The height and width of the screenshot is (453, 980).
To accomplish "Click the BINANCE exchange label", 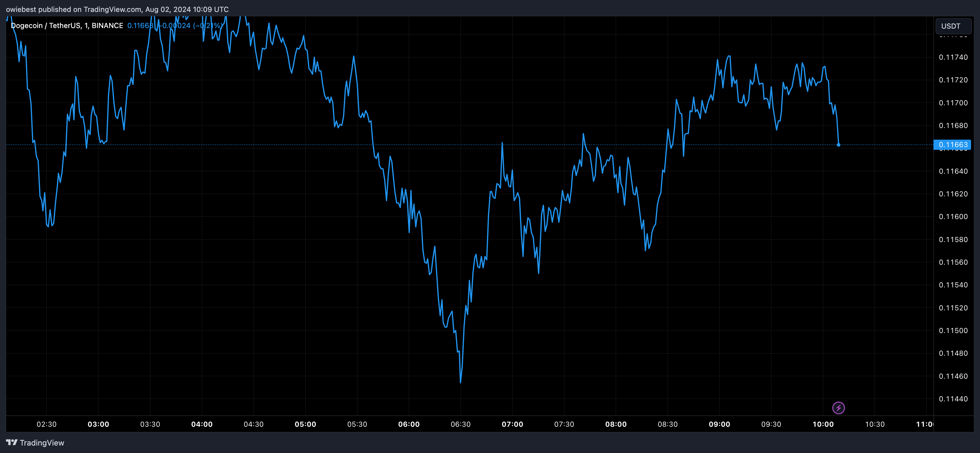I will pyautogui.click(x=107, y=25).
